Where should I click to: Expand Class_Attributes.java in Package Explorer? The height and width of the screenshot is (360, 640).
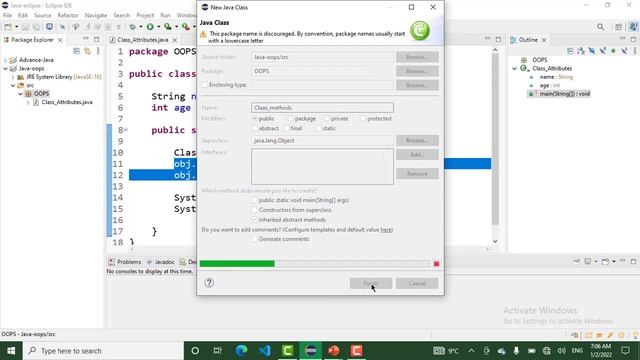pyautogui.click(x=28, y=102)
